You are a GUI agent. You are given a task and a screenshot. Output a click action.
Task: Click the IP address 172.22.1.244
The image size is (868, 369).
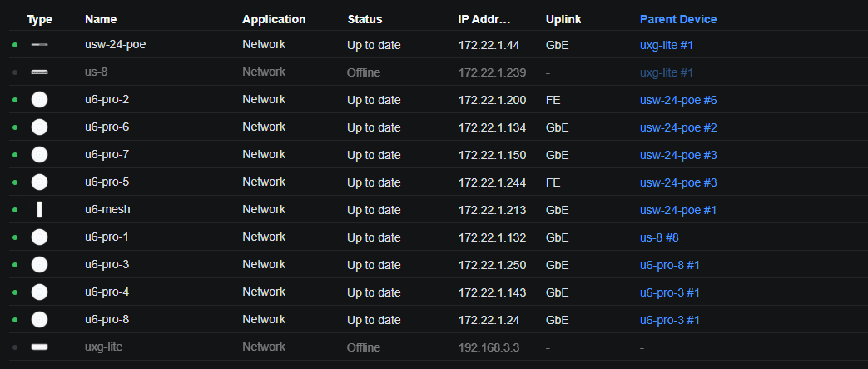(x=492, y=182)
